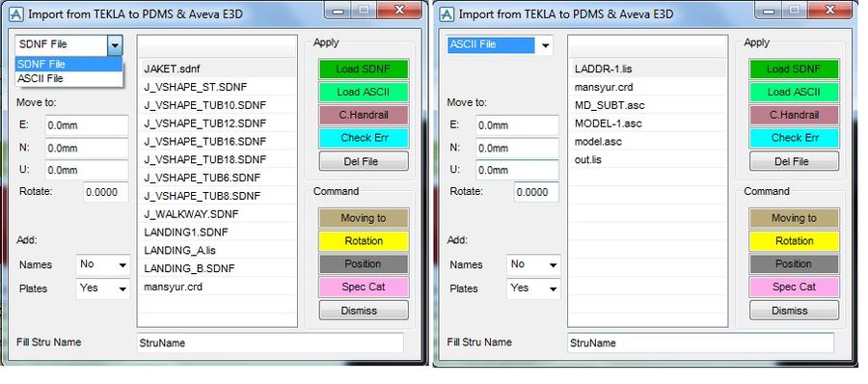Click Rotation button in left window
Screen dimensions: 868x384
coord(364,241)
